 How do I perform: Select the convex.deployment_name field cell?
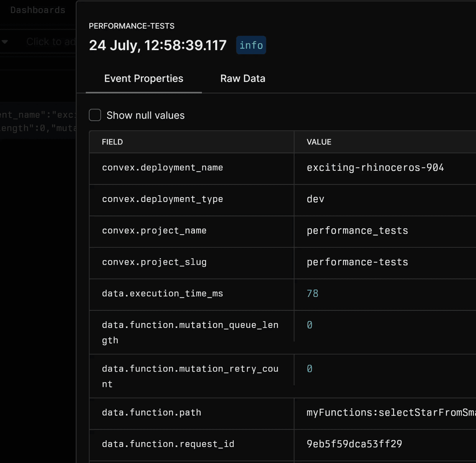162,168
